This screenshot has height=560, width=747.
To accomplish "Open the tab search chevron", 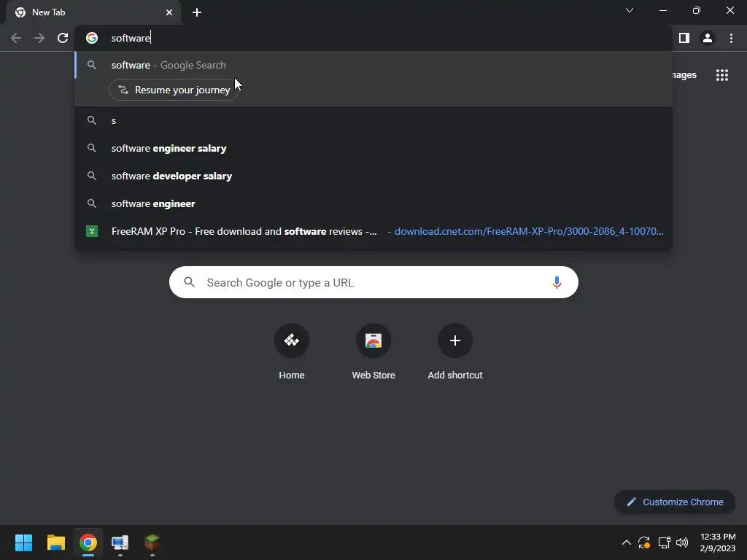I will (x=630, y=10).
